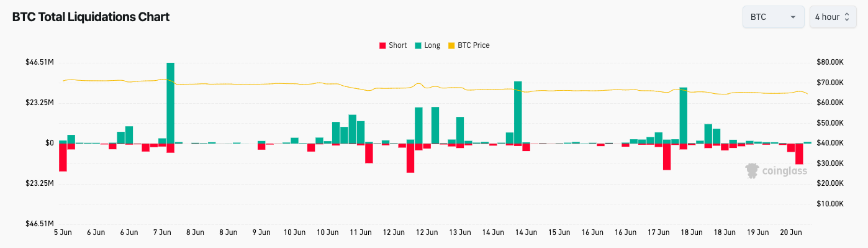This screenshot has width=868, height=248.
Task: Click the red Short legend swatch
Action: [382, 45]
